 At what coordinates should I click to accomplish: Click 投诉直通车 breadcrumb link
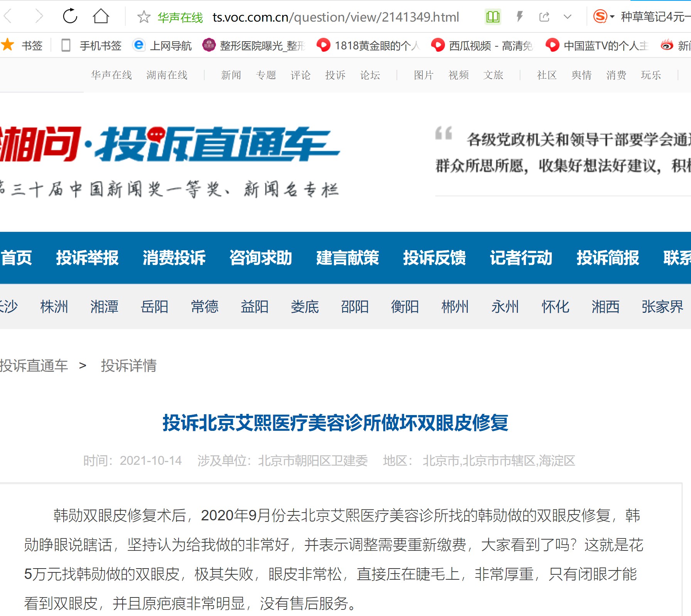pyautogui.click(x=34, y=366)
